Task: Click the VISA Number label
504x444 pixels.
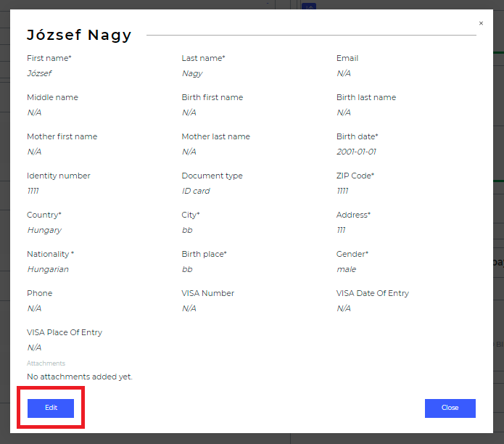Action: (208, 293)
